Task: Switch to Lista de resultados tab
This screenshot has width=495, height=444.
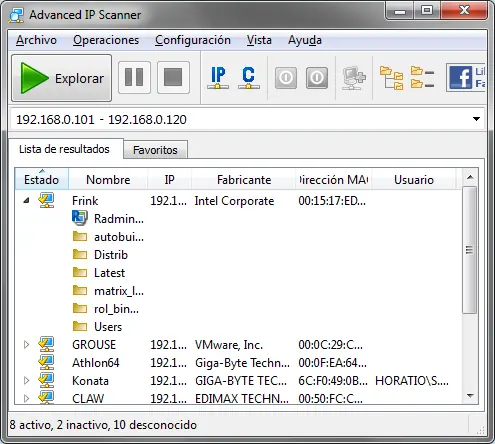Action: coord(64,149)
